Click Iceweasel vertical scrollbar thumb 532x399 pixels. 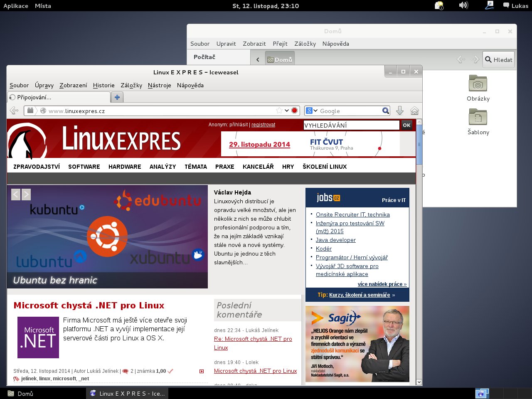419,145
